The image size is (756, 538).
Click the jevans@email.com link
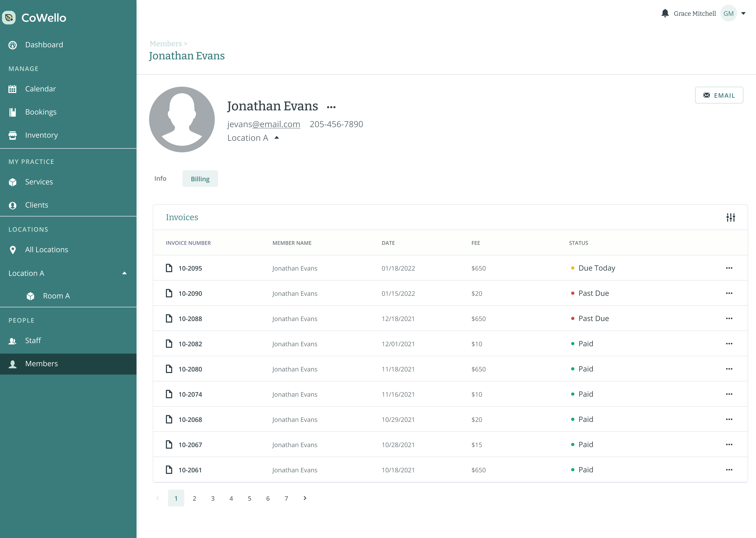(x=264, y=124)
